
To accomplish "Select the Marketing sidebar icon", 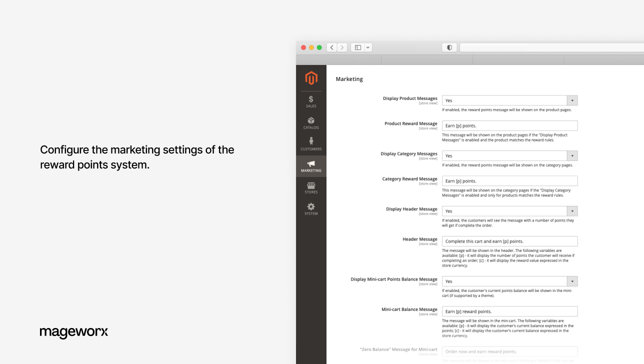I will [x=311, y=166].
